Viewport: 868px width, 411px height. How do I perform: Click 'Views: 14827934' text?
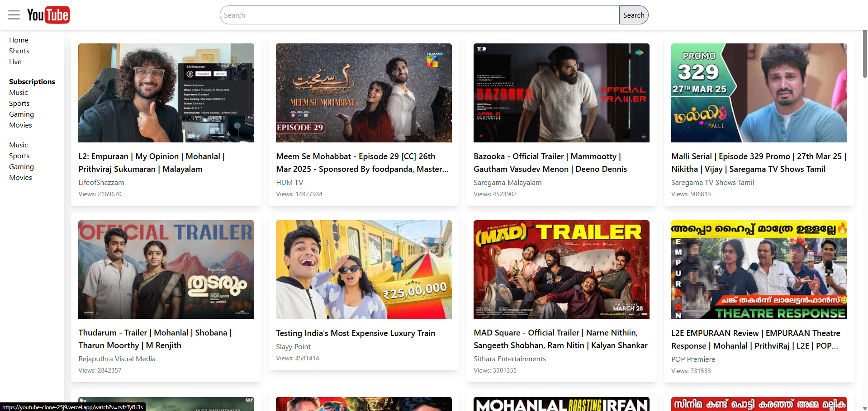(299, 194)
